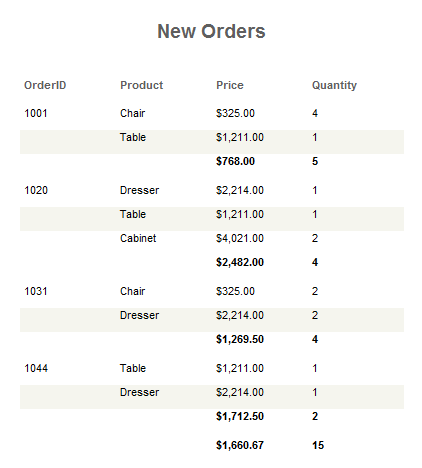This screenshot has height=468, width=422.
Task: Select order ID 1020
Action: (36, 190)
